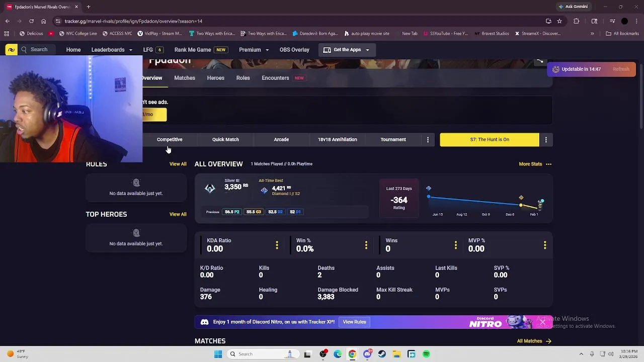644x362 pixels.
Task: Open the three-dot menu beside Wins
Action: 456,245
